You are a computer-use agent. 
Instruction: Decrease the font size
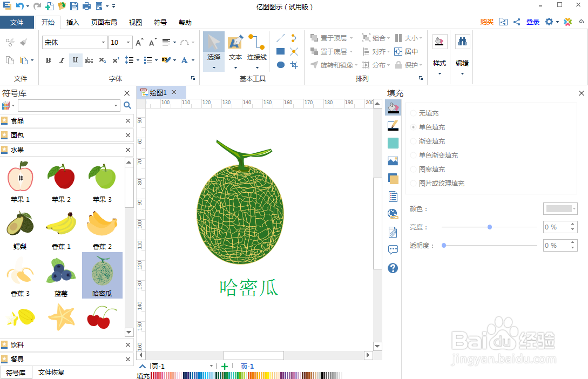(x=152, y=42)
